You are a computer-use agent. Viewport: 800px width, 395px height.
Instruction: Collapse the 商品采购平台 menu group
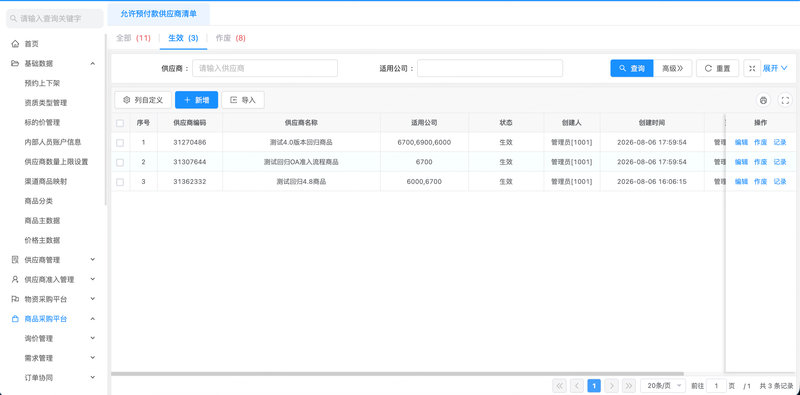pyautogui.click(x=93, y=319)
